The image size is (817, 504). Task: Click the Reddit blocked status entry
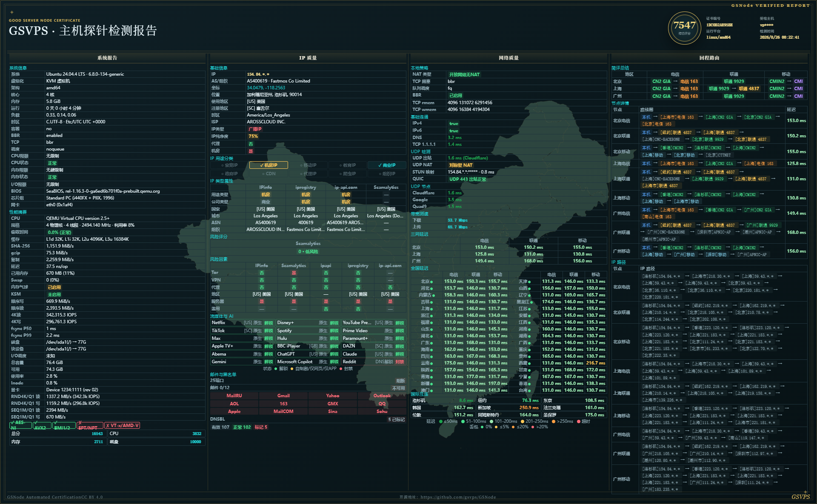pyautogui.click(x=374, y=362)
